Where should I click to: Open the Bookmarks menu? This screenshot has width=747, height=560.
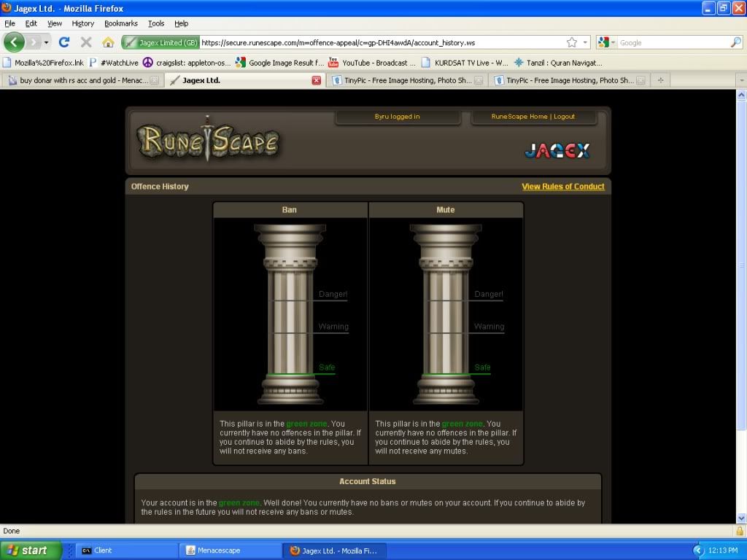[121, 23]
